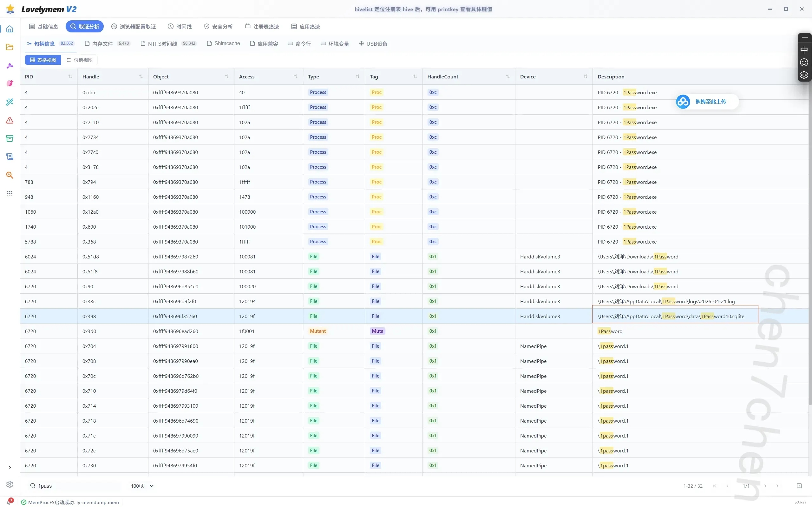
Task: Click the sort icon in the Type column
Action: pos(358,76)
